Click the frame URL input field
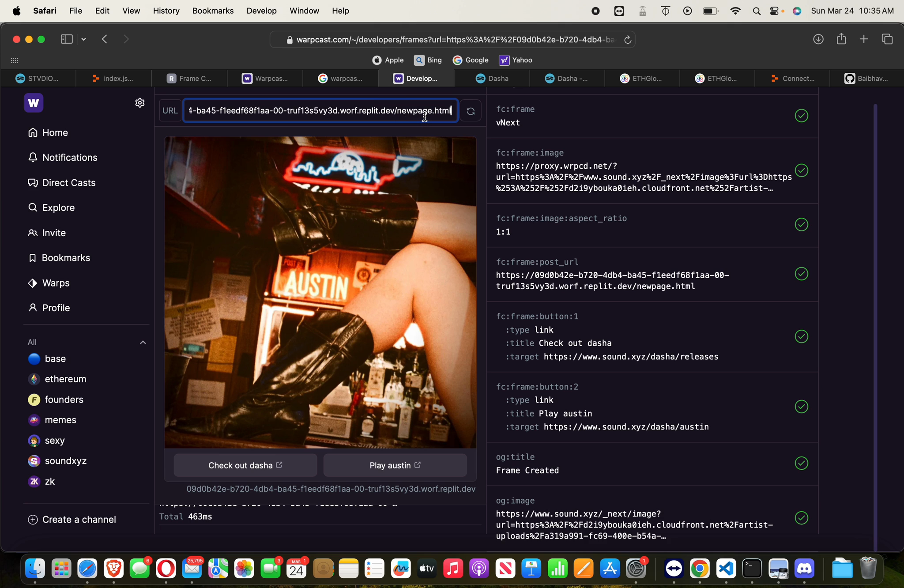Screen dimensions: 904x588 tap(320, 110)
